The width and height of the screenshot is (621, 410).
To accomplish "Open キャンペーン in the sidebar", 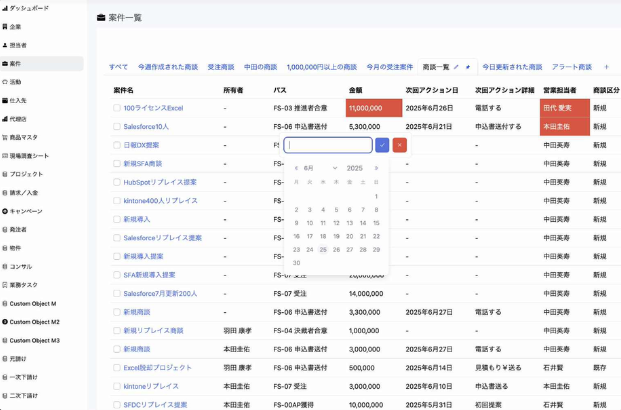I will tap(26, 211).
